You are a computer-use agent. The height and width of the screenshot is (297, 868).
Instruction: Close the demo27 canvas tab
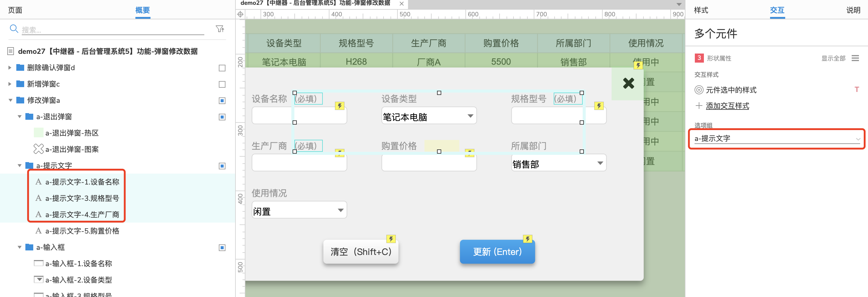(402, 4)
